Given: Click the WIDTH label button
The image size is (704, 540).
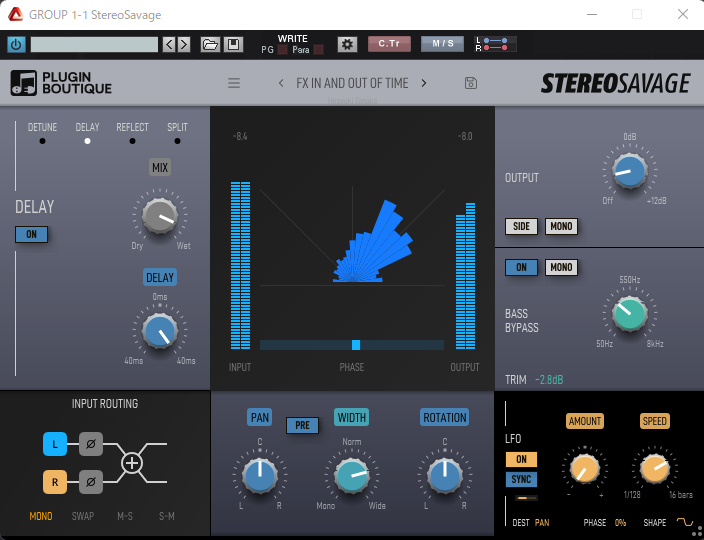Looking at the screenshot, I should point(352,417).
